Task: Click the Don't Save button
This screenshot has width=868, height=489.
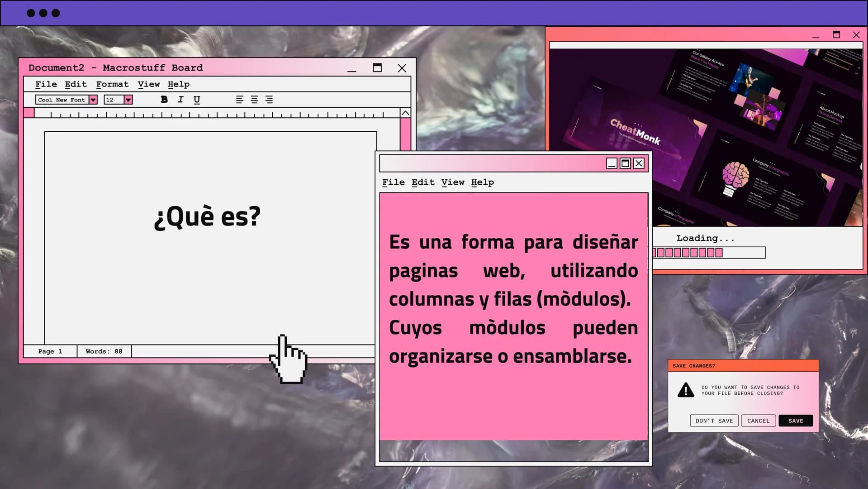Action: coord(714,421)
